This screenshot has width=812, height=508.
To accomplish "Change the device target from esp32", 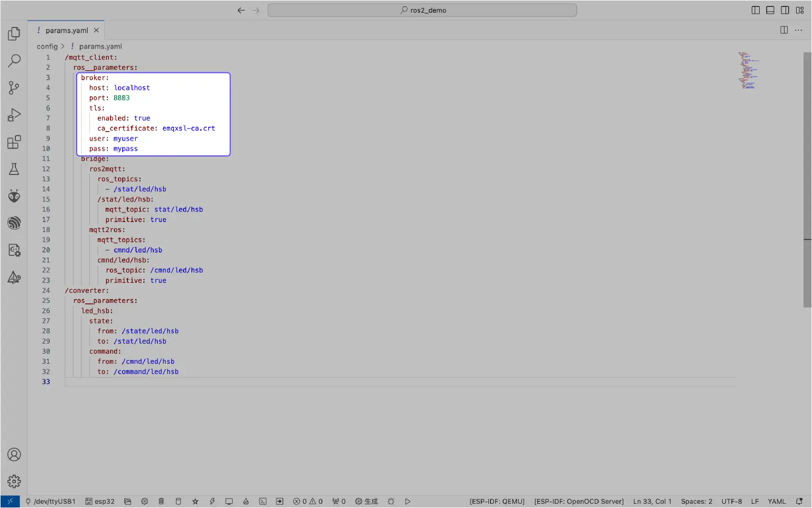I will click(100, 501).
